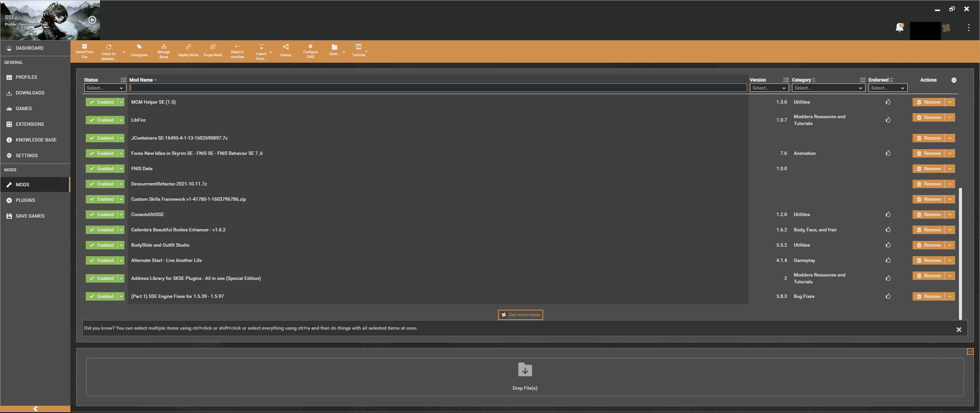Viewport: 980px width, 413px height.
Task: Go to the Plugins page in sidebar
Action: click(x=25, y=200)
